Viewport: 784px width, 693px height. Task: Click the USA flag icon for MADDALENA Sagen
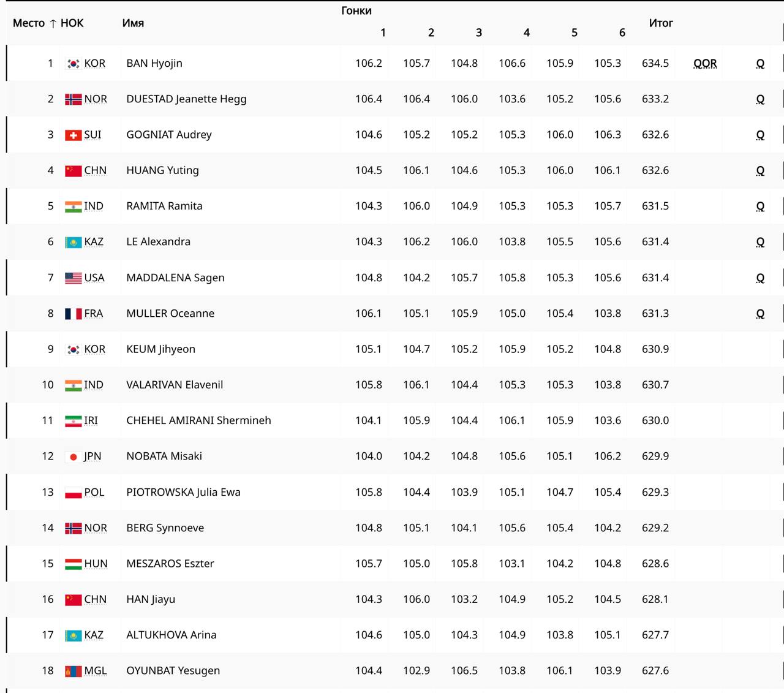click(x=73, y=278)
